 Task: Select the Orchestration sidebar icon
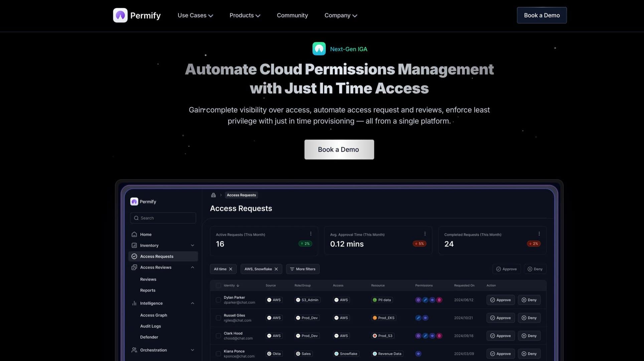[134, 350]
